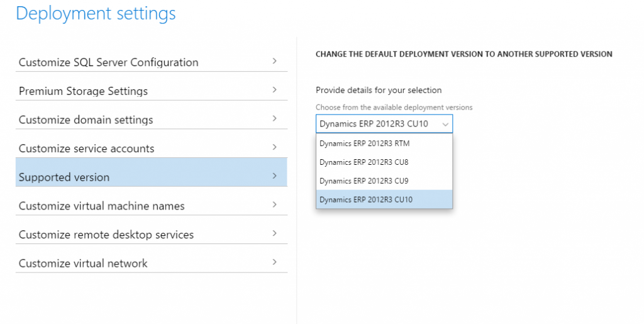The width and height of the screenshot is (644, 324).
Task: Click chevron arrow beside Customize service accounts
Action: [275, 147]
